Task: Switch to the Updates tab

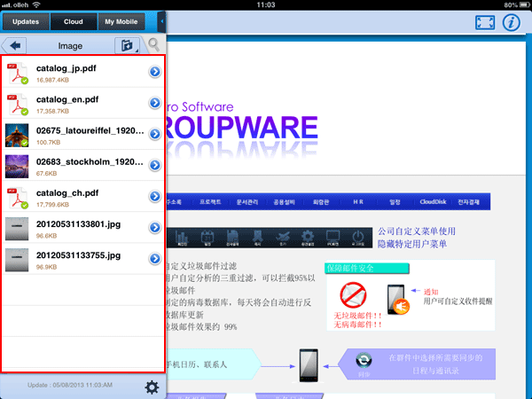Action: (26, 21)
